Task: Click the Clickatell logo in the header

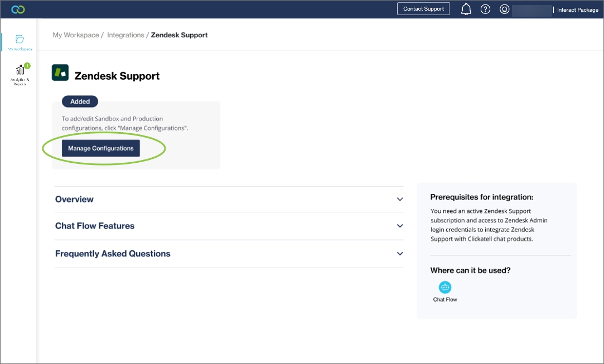Action: (17, 9)
